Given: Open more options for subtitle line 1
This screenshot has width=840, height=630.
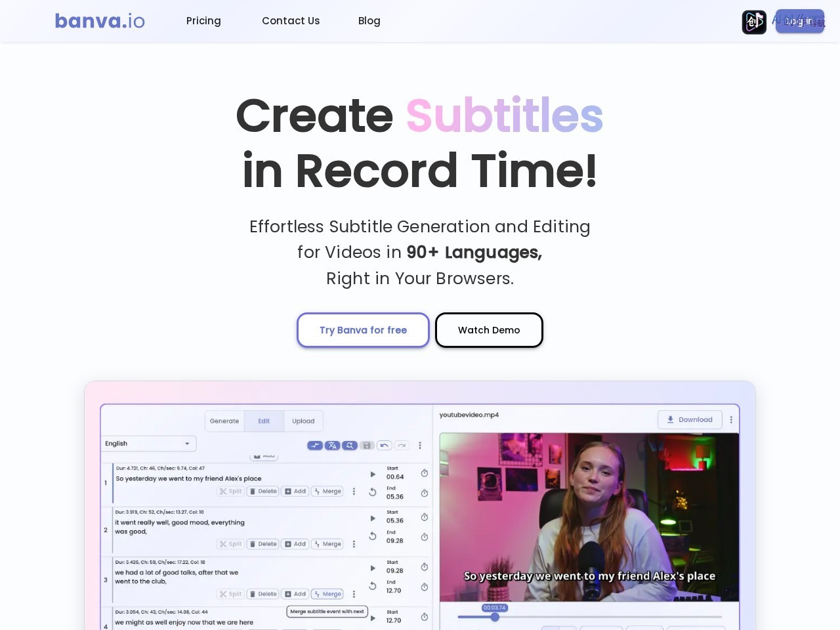Looking at the screenshot, I should pos(354,492).
